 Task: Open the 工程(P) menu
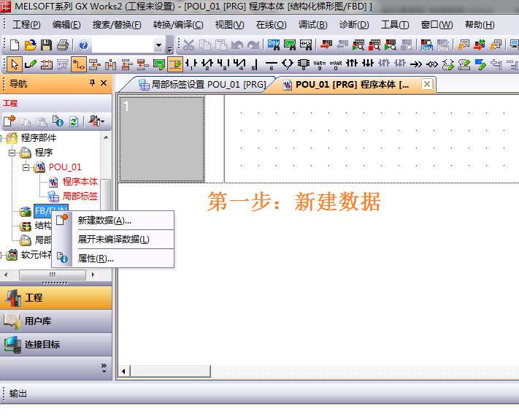click(x=26, y=25)
